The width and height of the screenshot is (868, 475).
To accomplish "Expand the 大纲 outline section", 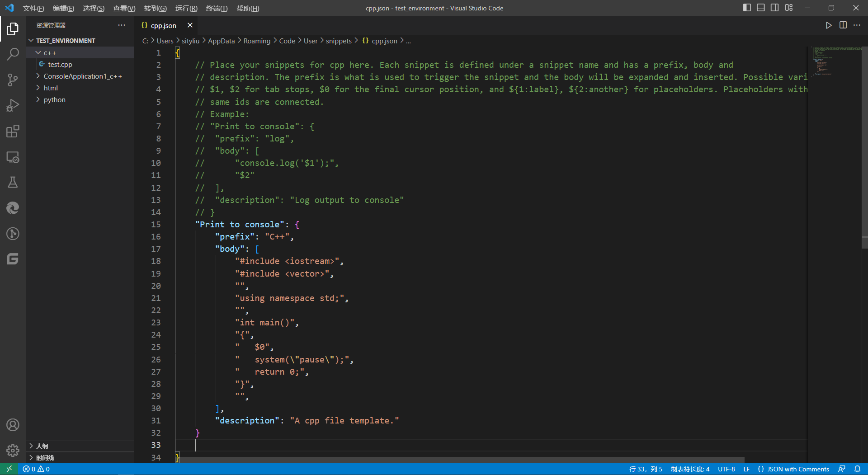I will tap(80, 446).
